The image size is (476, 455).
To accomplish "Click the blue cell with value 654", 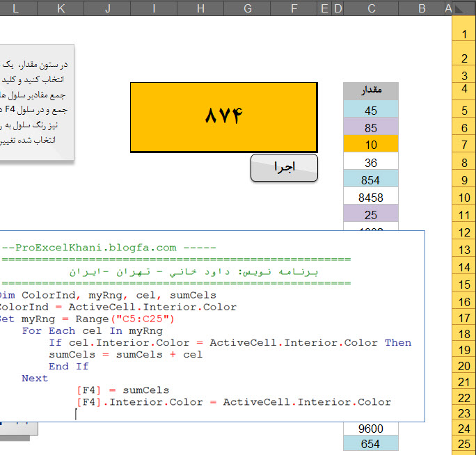I will tap(370, 444).
